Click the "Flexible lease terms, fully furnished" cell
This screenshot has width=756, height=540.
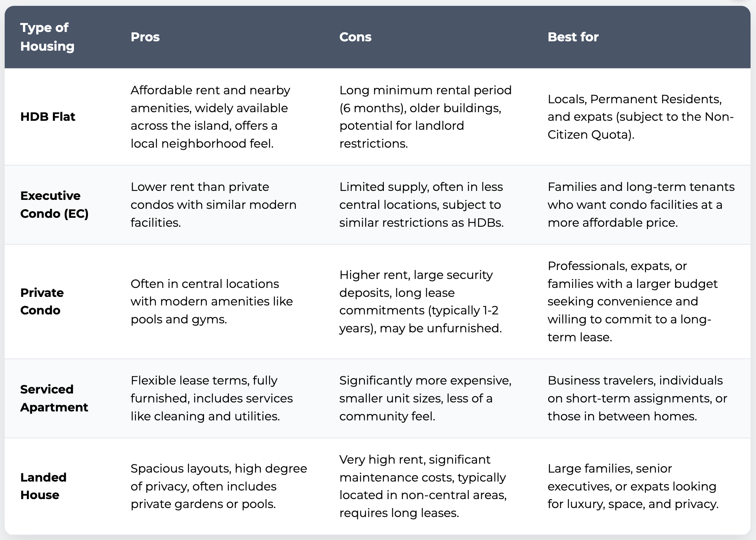click(x=211, y=398)
